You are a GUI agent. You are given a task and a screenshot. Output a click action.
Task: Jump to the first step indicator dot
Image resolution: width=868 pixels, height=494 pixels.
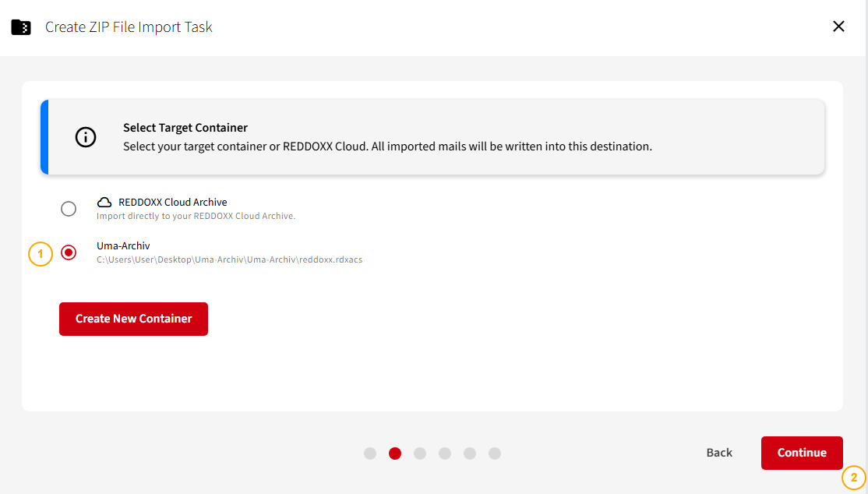(x=370, y=453)
